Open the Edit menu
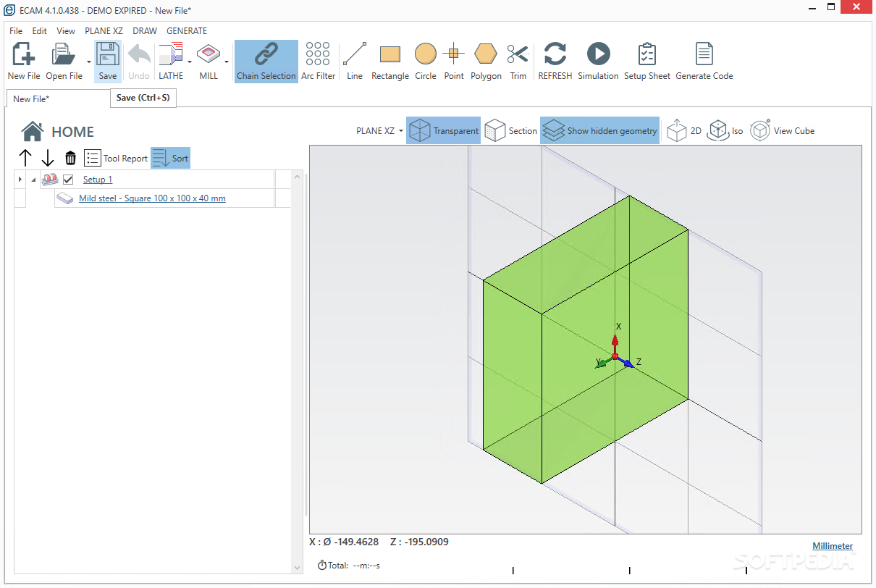This screenshot has height=588, width=876. [x=40, y=31]
